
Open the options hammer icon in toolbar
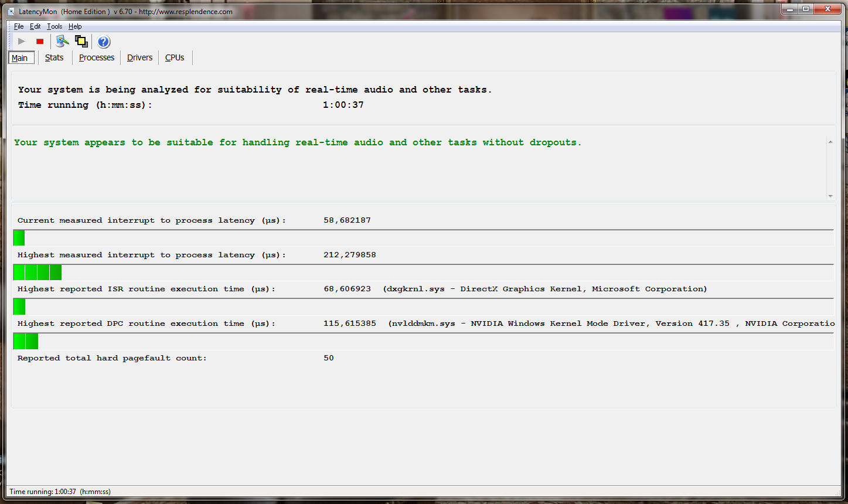[x=62, y=41]
